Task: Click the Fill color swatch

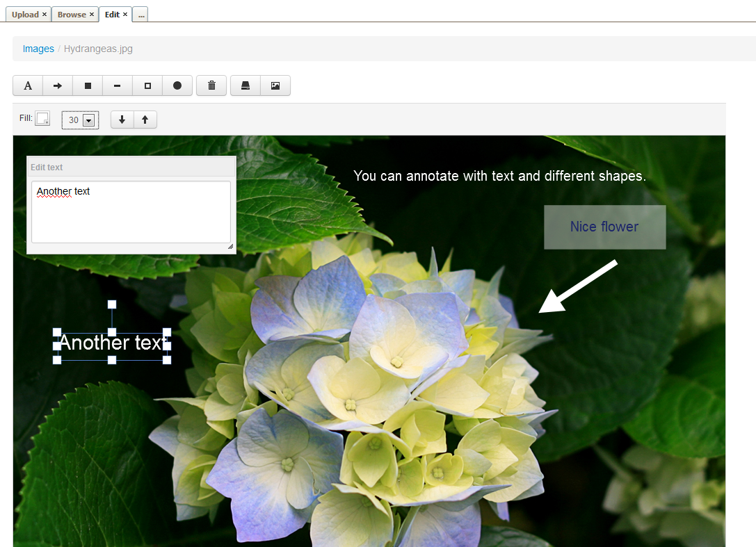Action: [41, 117]
